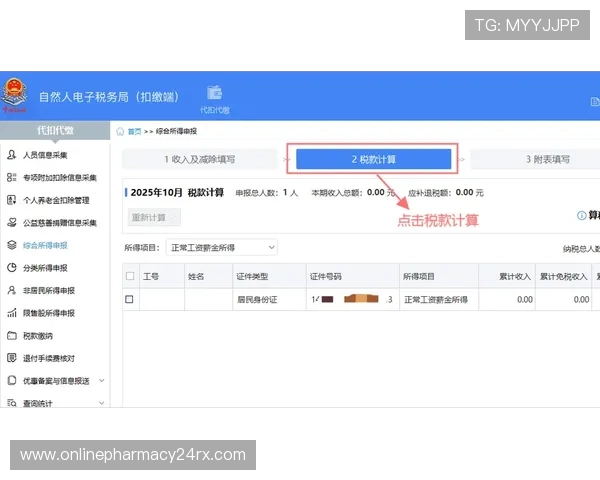Click the 2025年10月 税款计算 heading
This screenshot has width=600, height=480.
click(x=177, y=192)
